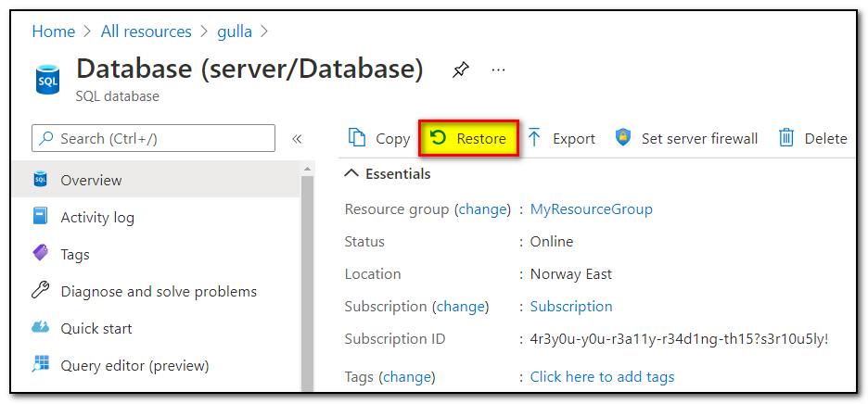Click the Restore circular arrow icon
This screenshot has width=868, height=404.
[x=438, y=137]
